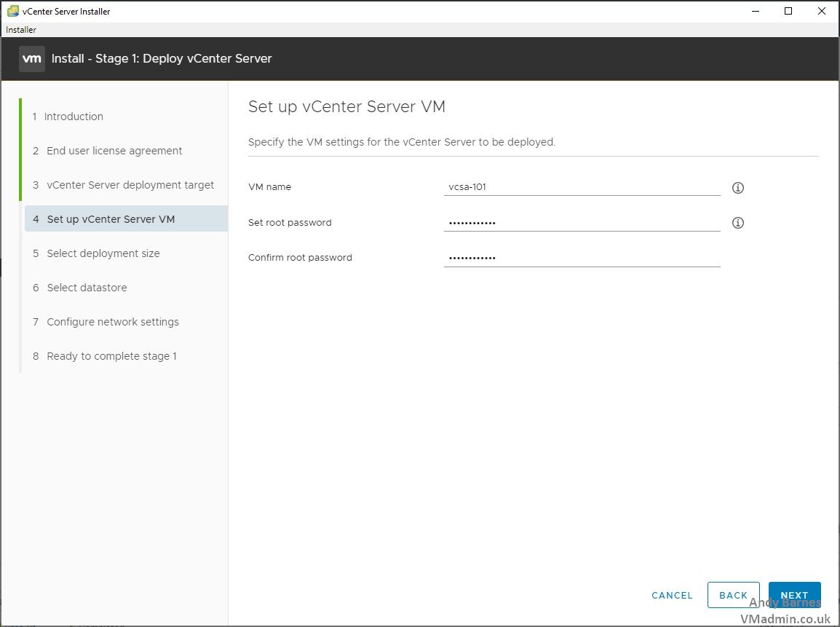Close the vCenter Server Installer window

[x=821, y=11]
